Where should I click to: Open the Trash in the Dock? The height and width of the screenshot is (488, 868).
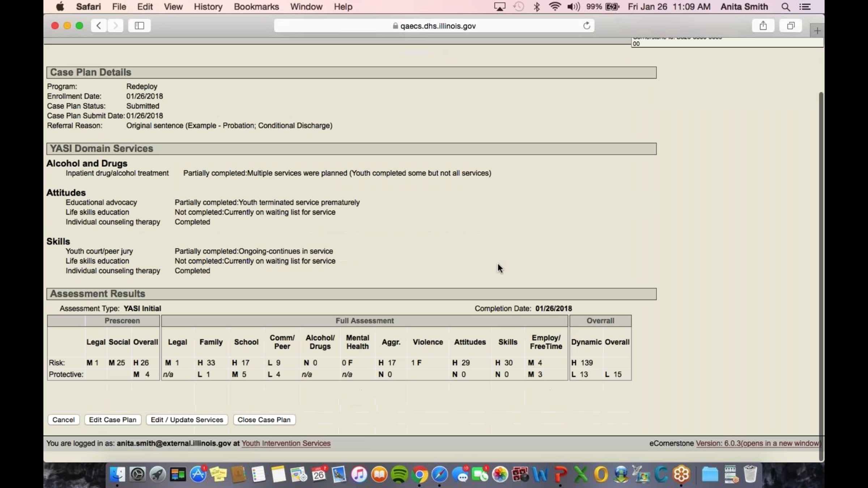pyautogui.click(x=750, y=474)
